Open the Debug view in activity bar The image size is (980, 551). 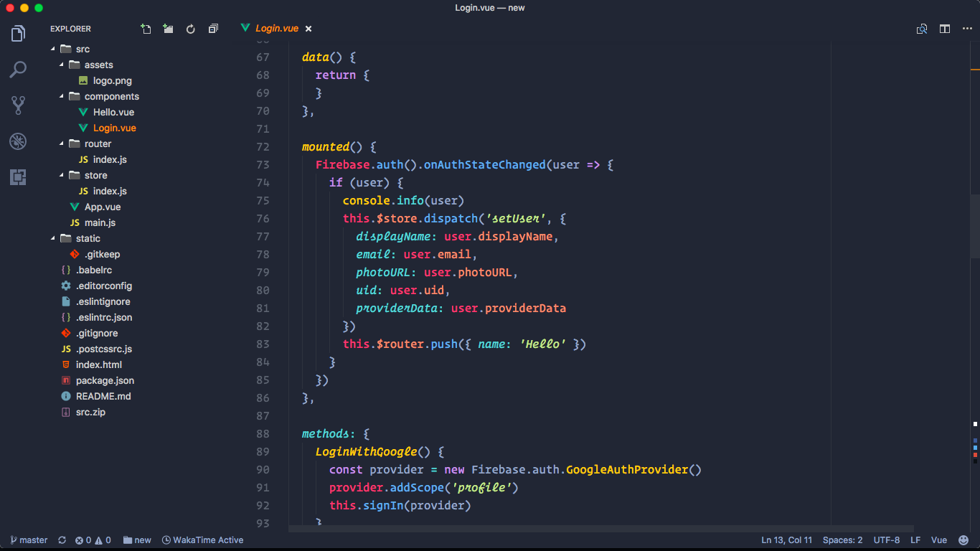[18, 141]
